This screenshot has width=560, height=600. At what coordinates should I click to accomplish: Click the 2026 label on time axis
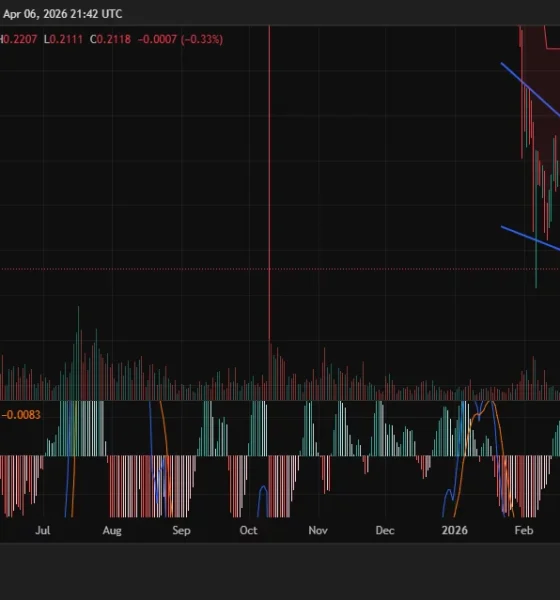455,530
